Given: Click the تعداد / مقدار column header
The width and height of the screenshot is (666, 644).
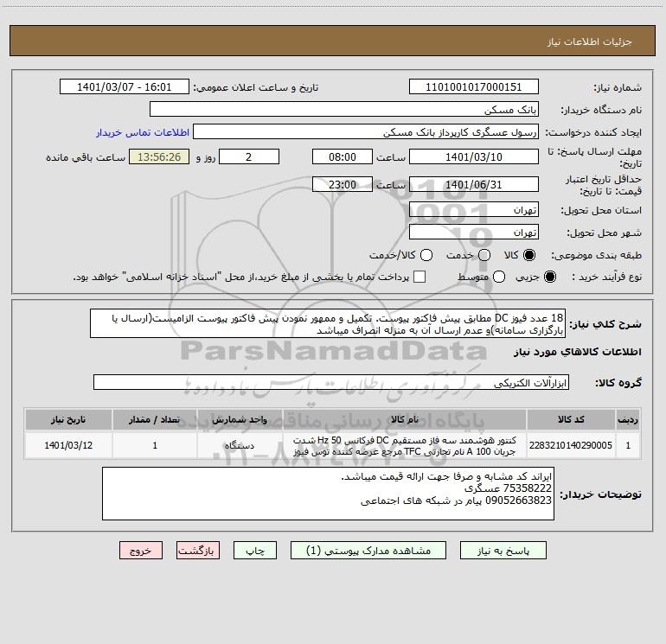Looking at the screenshot, I should tap(155, 419).
